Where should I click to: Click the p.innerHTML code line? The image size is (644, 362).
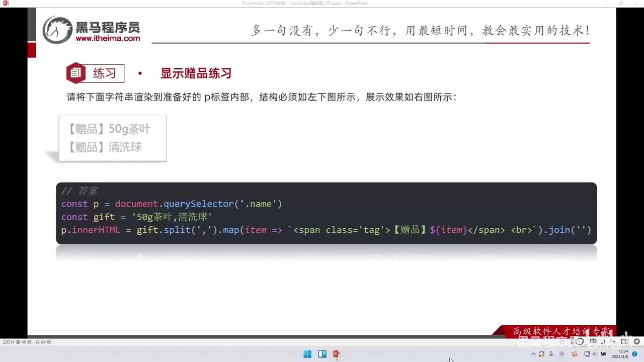tap(326, 230)
